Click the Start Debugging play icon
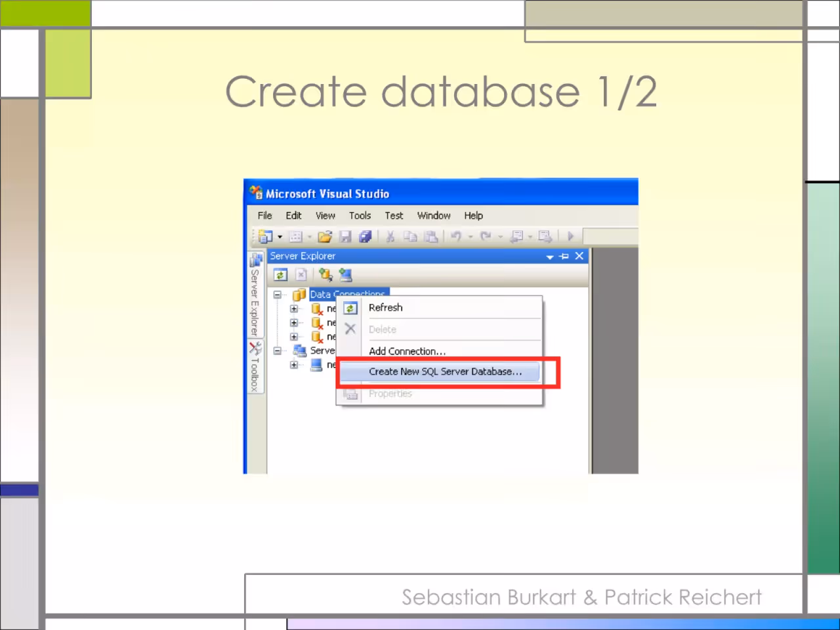 click(570, 236)
